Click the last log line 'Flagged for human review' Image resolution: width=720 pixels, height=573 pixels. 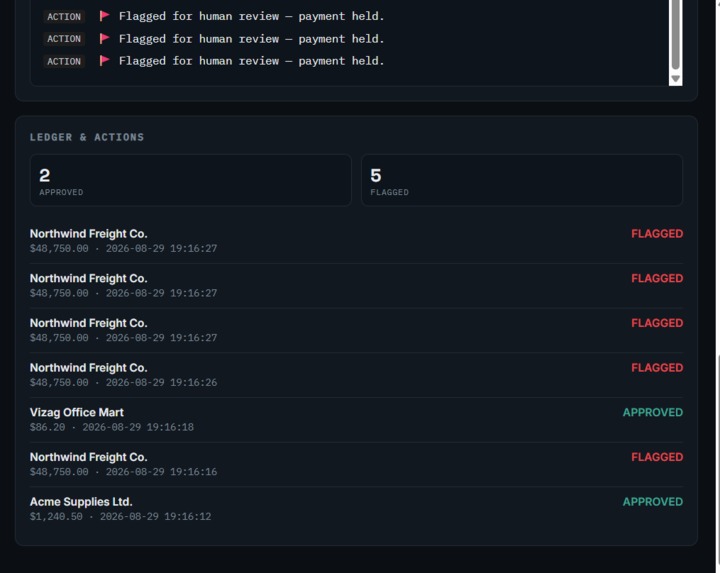coord(251,61)
